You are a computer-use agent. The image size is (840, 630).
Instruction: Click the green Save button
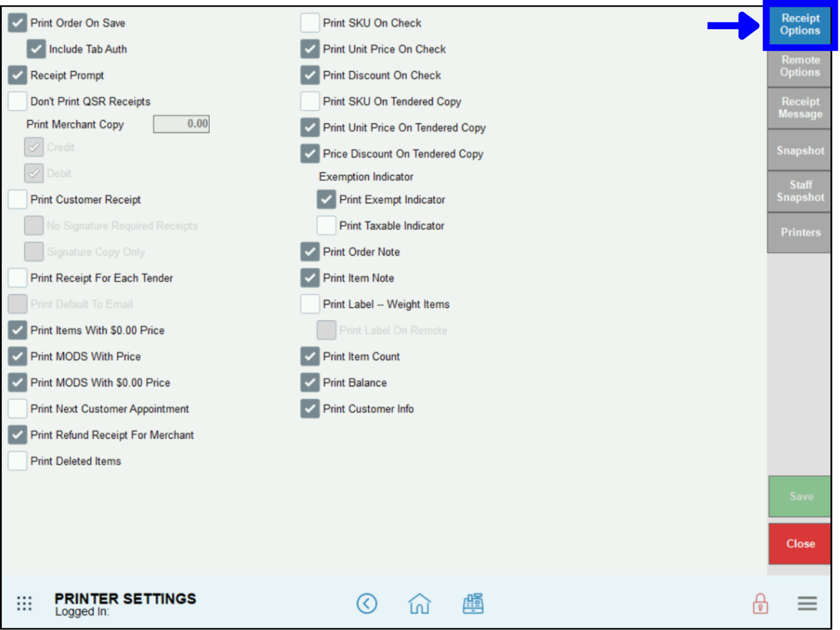799,496
